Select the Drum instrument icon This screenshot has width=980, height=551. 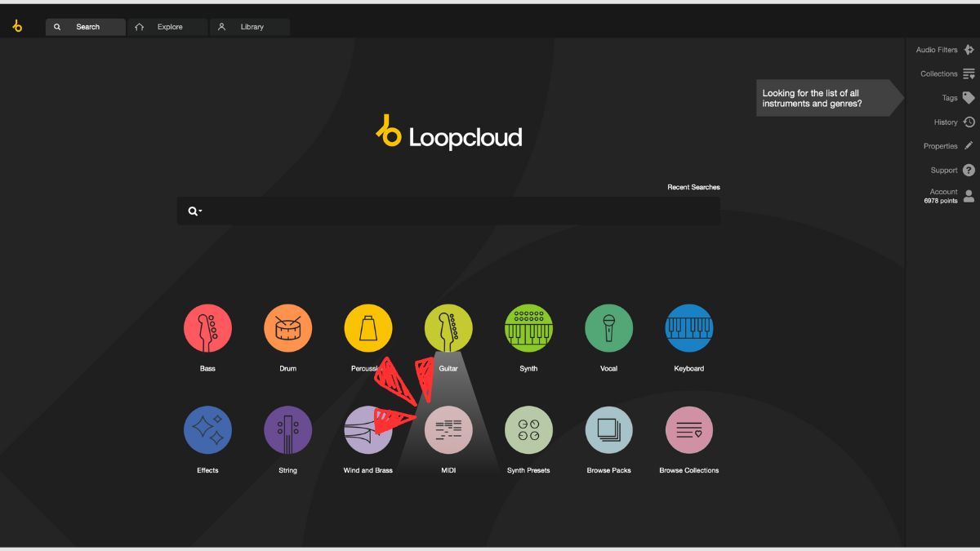(x=287, y=327)
